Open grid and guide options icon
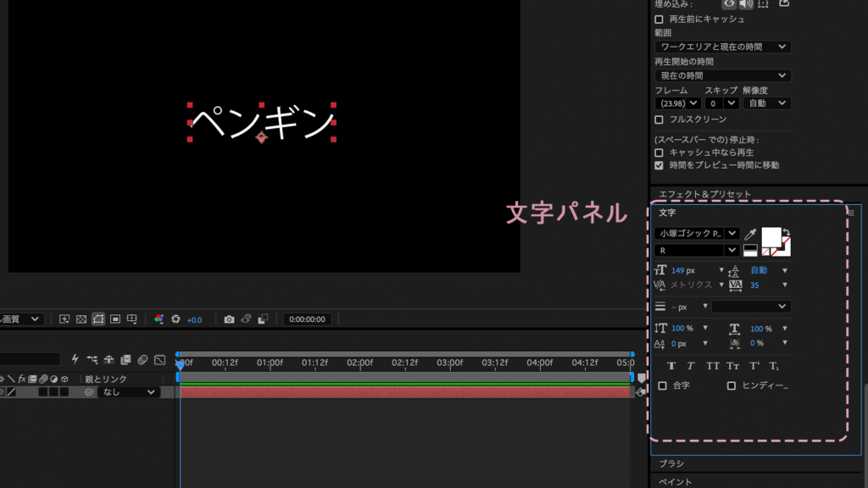The image size is (868, 488). click(131, 319)
